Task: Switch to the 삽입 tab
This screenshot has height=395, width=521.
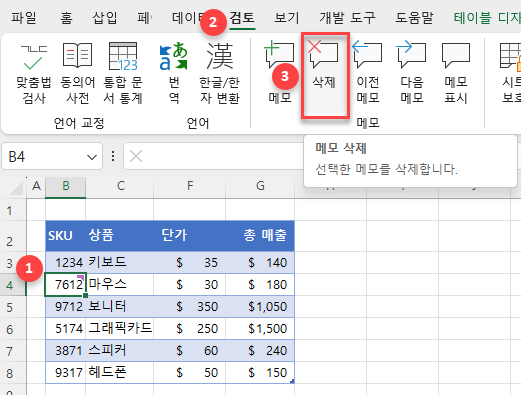Action: coord(105,18)
